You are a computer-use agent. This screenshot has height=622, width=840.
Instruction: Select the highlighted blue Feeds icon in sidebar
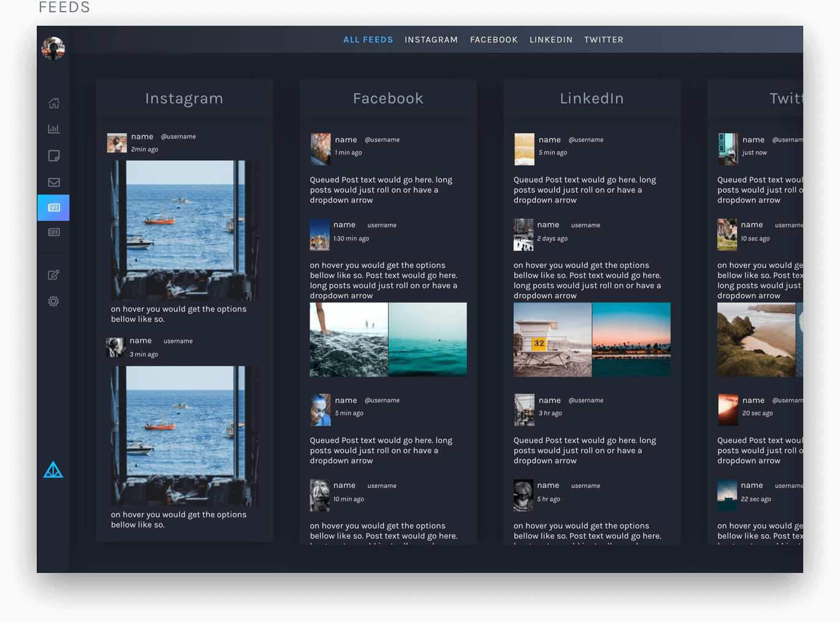tap(53, 208)
